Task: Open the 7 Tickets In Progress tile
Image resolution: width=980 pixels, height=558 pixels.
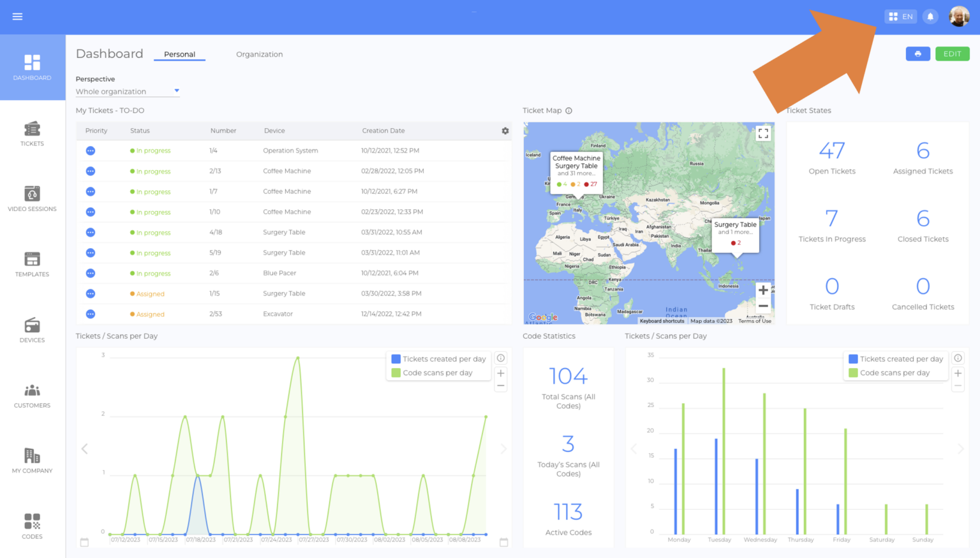Action: [x=832, y=226]
